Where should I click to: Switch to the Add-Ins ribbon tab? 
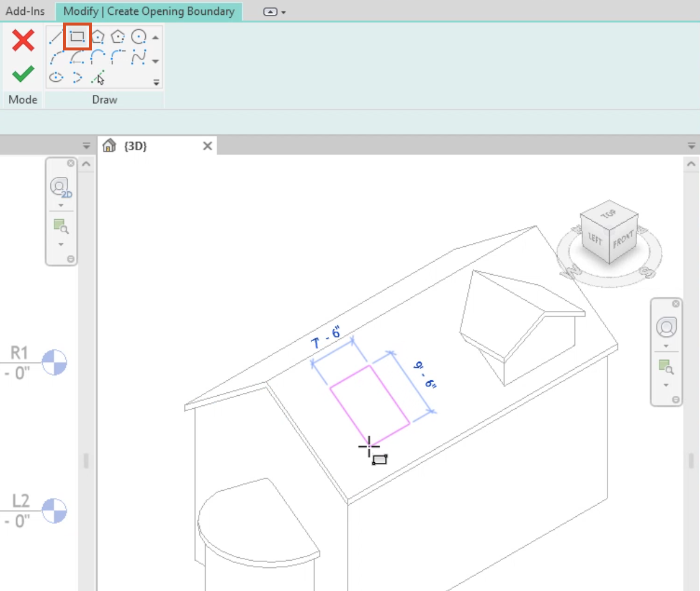coord(26,10)
